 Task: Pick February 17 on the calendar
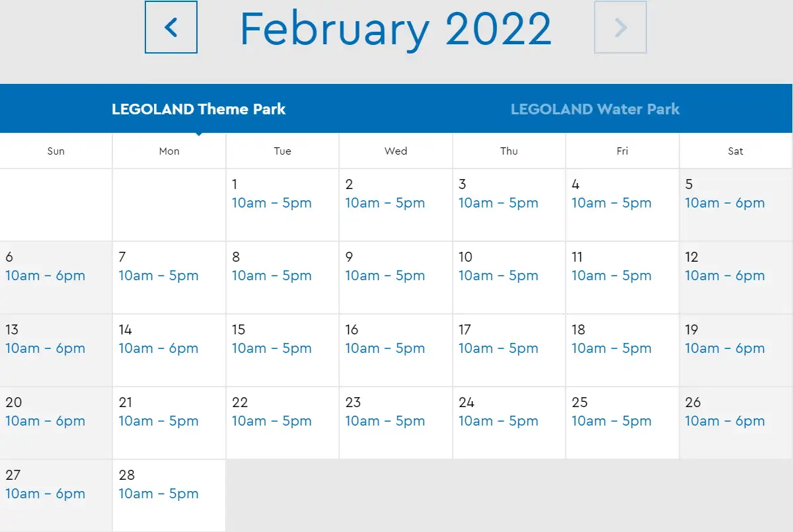[509, 350]
